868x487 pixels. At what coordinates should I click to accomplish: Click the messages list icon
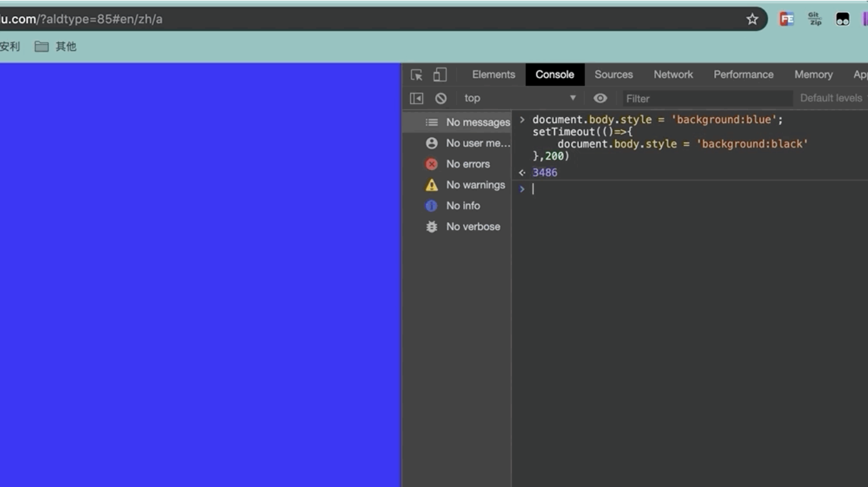(x=431, y=122)
